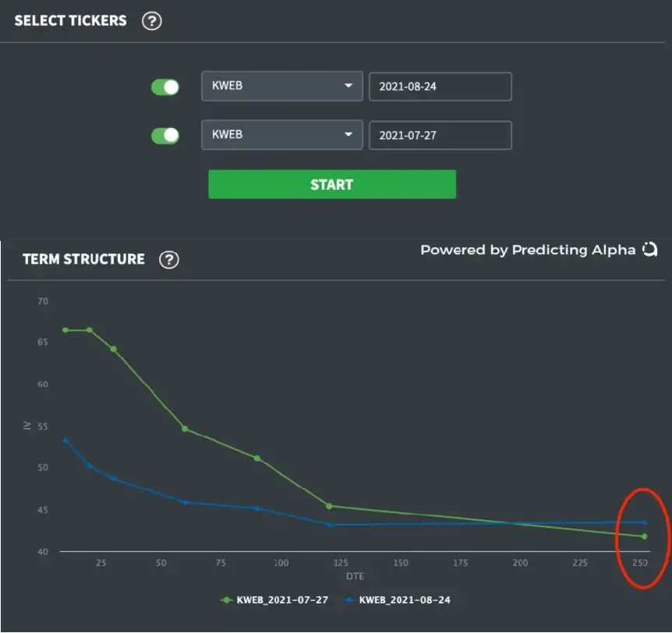Click green data point at 60 DTE
672x633 pixels.
(185, 428)
